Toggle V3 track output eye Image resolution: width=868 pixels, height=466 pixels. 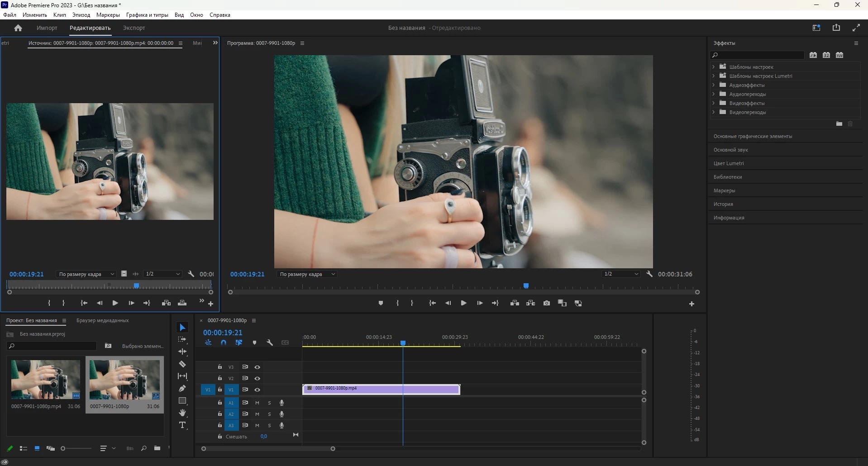257,367
